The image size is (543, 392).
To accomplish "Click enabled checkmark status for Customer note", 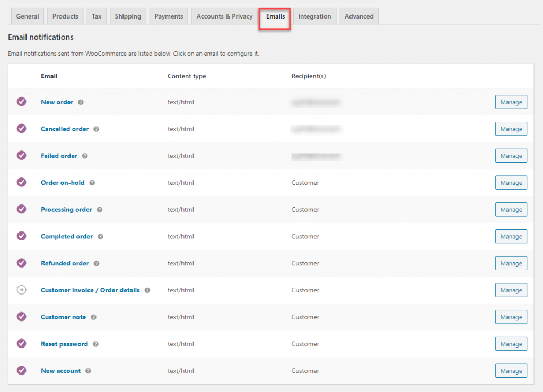I will (21, 317).
